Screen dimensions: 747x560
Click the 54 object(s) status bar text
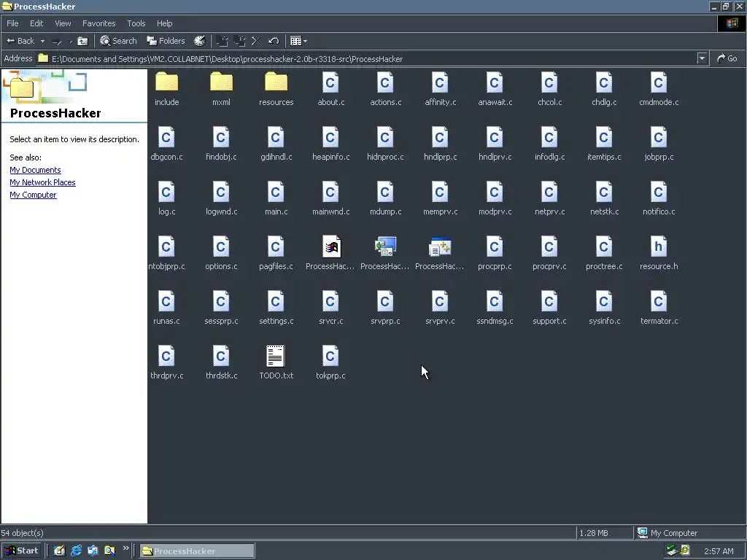23,533
